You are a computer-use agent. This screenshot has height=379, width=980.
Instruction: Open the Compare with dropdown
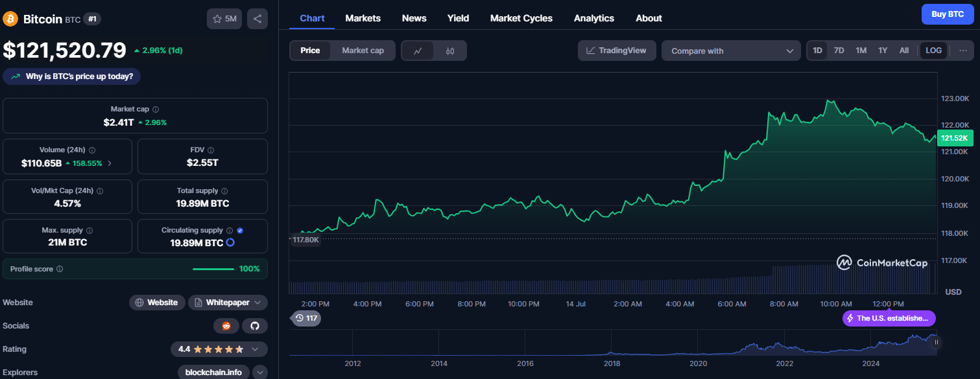[x=732, y=51]
